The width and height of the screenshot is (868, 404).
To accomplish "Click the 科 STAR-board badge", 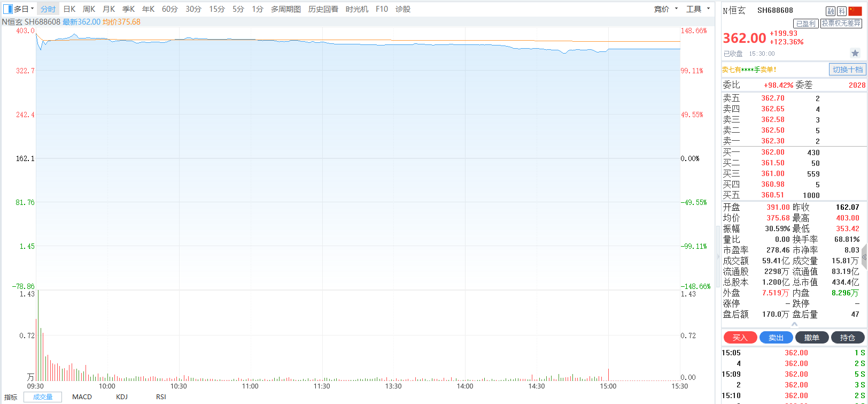I will click(842, 11).
